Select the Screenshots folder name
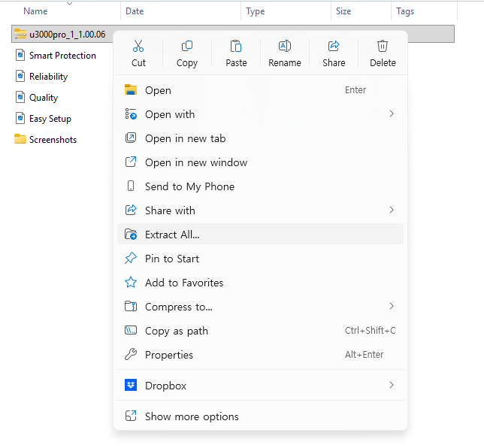The width and height of the screenshot is (484, 448). 53,140
